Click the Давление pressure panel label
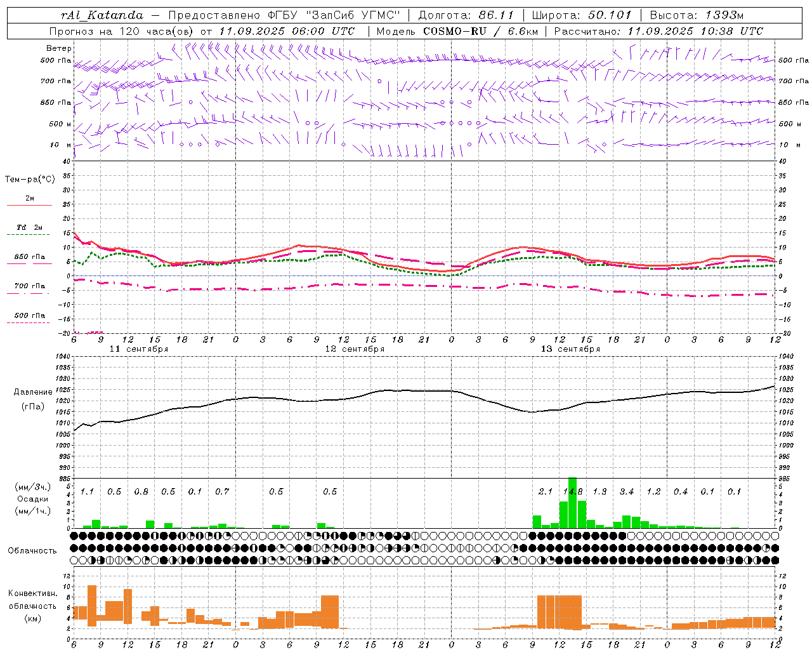The width and height of the screenshot is (812, 650). (x=33, y=392)
